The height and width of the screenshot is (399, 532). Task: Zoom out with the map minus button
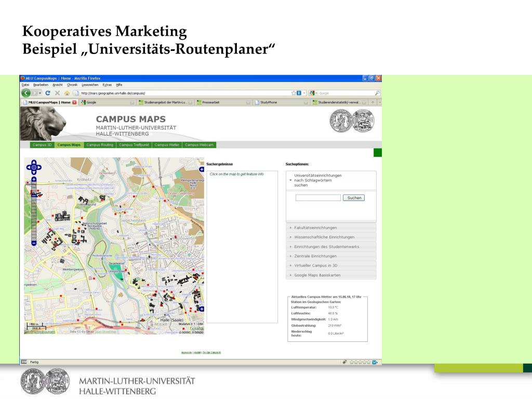[34, 243]
